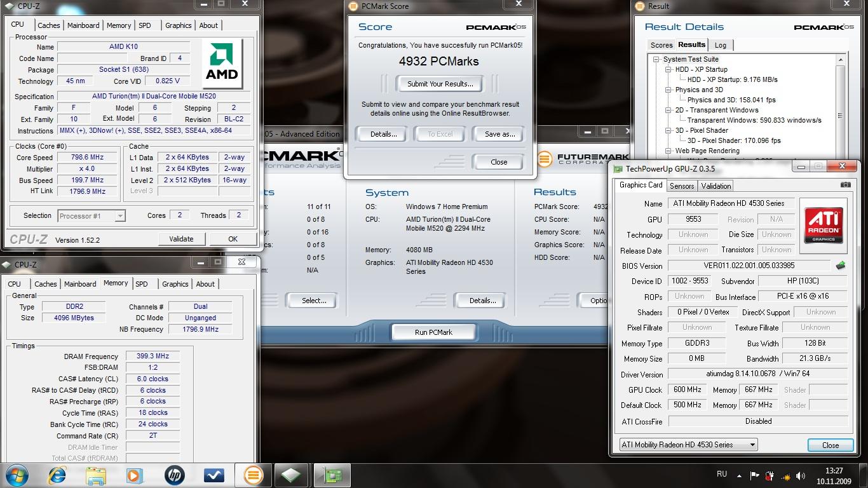Collapse the Physics and 3D node
Viewport: 868px width, 488px height.
668,90
